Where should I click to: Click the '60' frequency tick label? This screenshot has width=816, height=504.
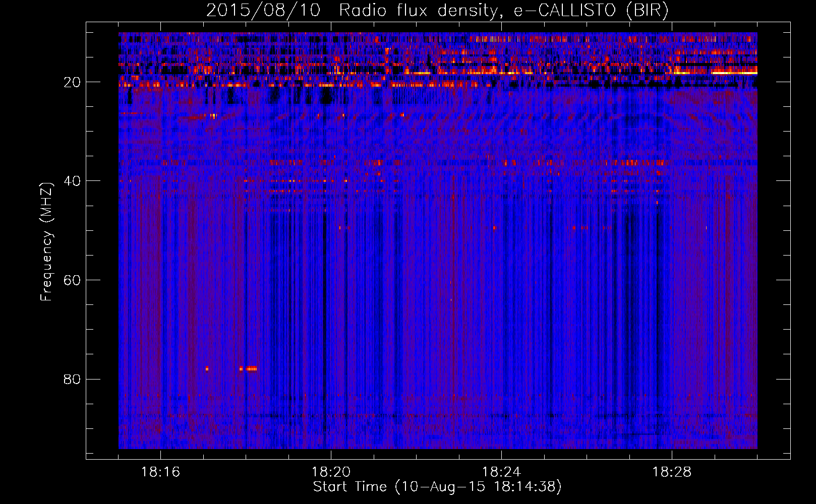[x=73, y=280]
